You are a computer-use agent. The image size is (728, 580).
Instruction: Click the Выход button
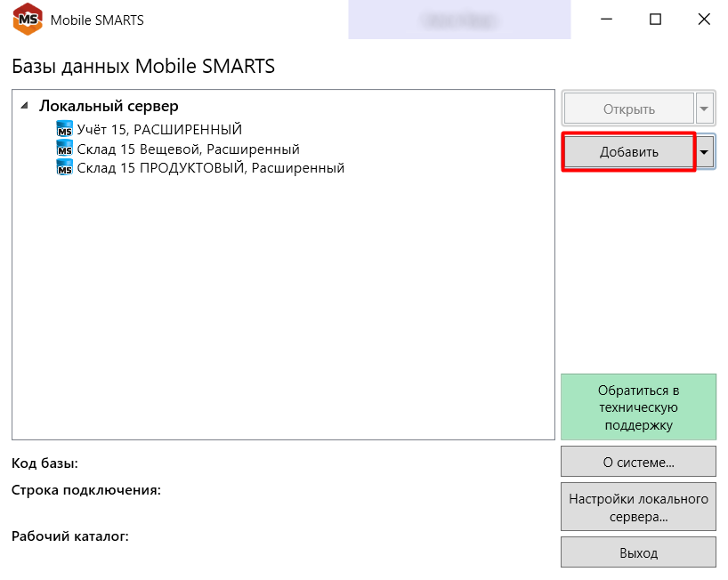638,552
